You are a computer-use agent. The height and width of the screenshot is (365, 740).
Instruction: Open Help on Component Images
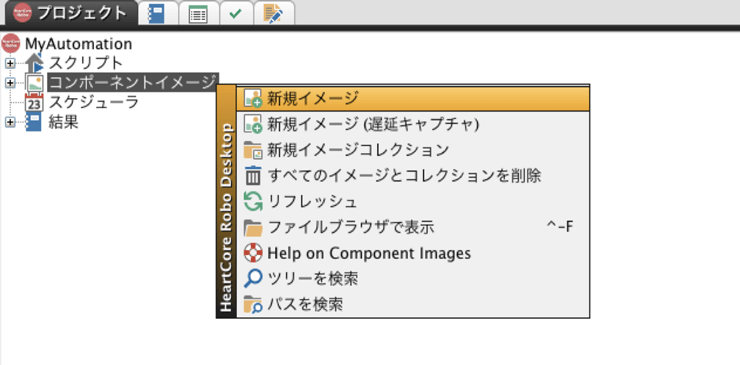pos(413,254)
